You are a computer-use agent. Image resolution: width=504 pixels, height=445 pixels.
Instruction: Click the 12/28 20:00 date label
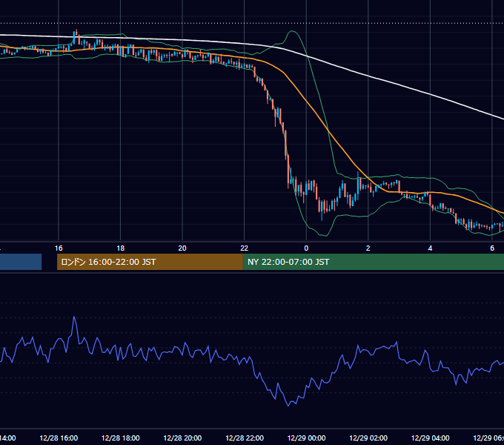(x=182, y=438)
